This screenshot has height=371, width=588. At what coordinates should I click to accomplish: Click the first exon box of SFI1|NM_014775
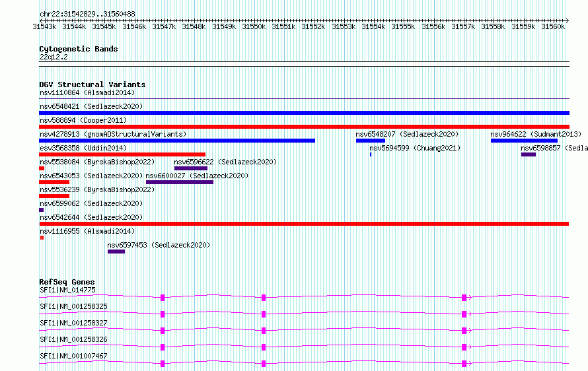click(x=163, y=298)
